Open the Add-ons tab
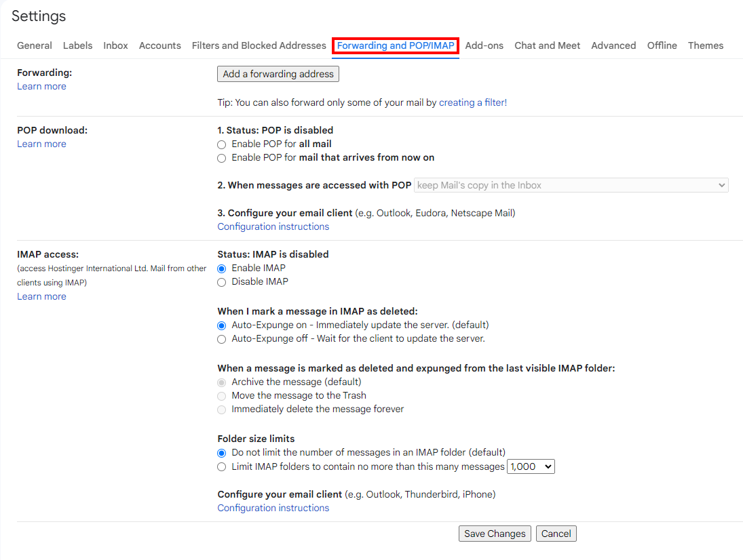Image resolution: width=743 pixels, height=560 pixels. click(x=484, y=45)
